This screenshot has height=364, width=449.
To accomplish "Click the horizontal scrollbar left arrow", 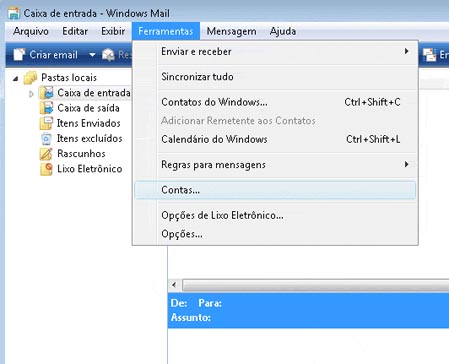I will (174, 285).
